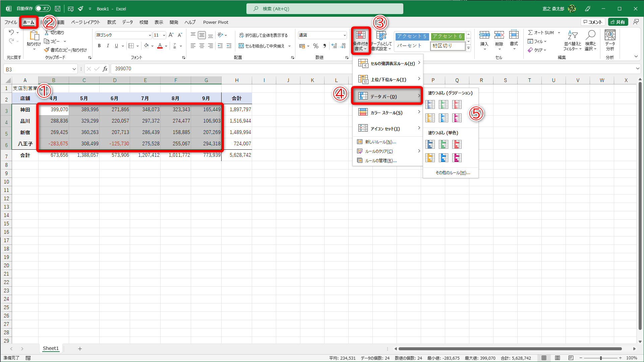Screen dimensions: 644x362
Task: Click the Conditional Formatting (条件付き書式) icon
Action: click(361, 36)
